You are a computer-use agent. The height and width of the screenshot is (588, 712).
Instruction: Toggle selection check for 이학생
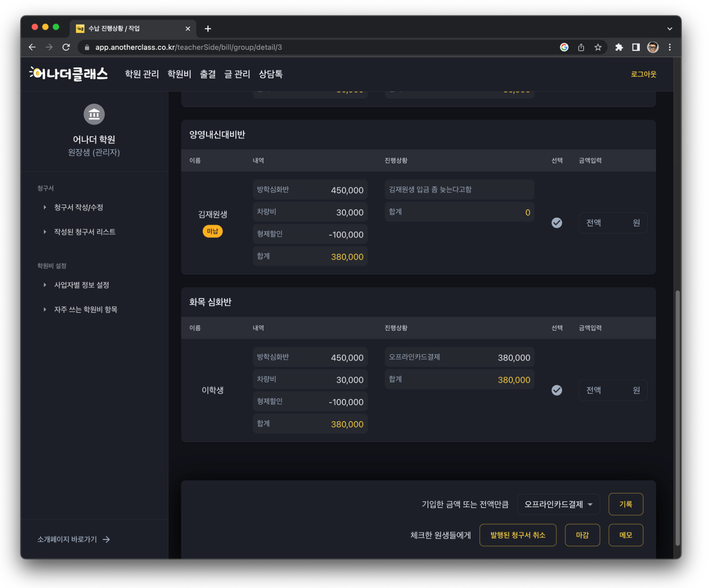tap(556, 390)
